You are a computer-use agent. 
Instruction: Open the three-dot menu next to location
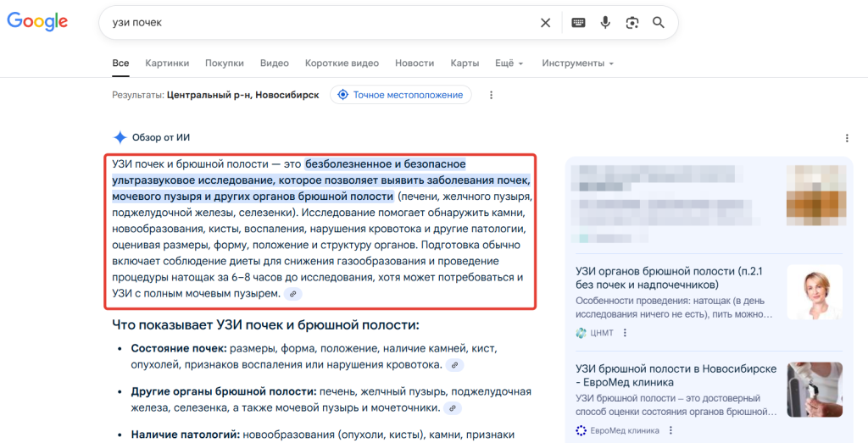(491, 95)
